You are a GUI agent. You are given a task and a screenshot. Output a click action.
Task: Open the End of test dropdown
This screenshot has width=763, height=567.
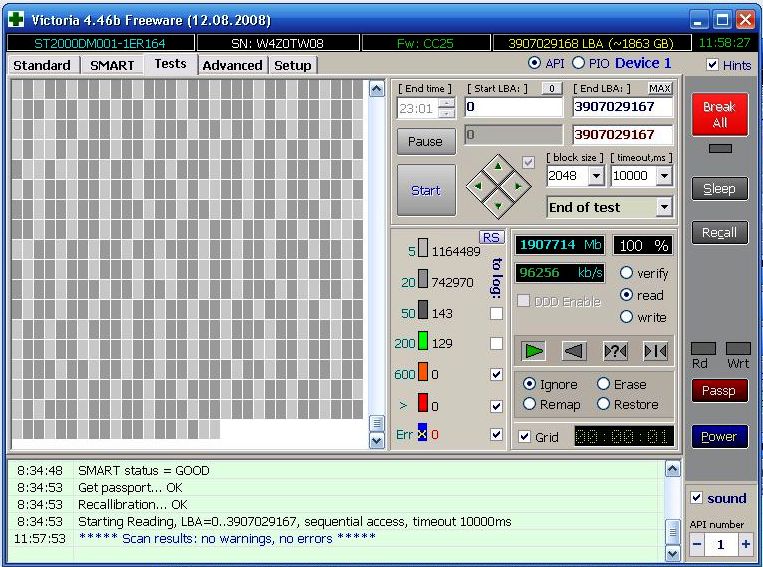click(x=664, y=207)
